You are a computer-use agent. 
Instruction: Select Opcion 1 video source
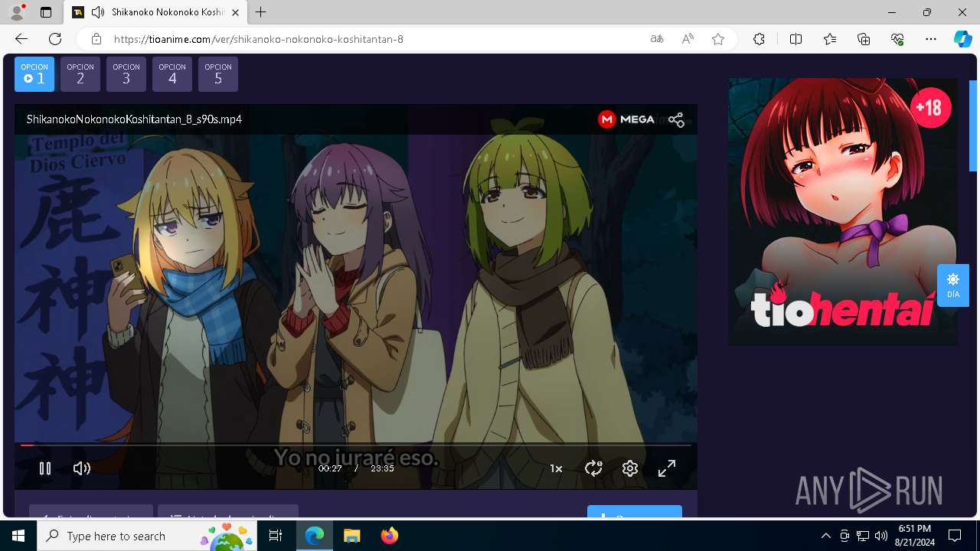pyautogui.click(x=34, y=74)
